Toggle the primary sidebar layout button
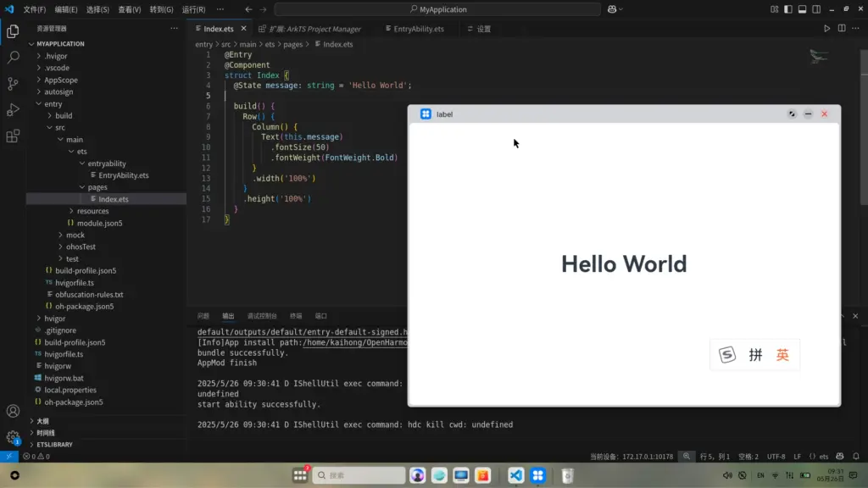 point(788,9)
